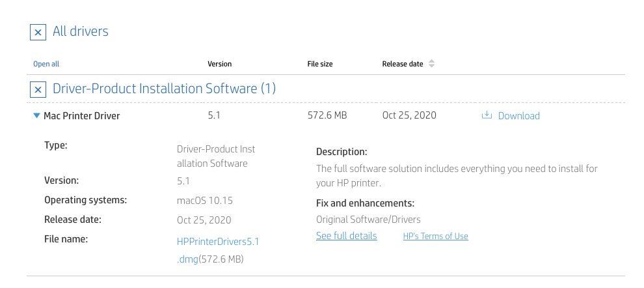Screen dimensions: 644x288
Task: Click the Driver-Product Installation Software (1) heading
Action: (164, 89)
